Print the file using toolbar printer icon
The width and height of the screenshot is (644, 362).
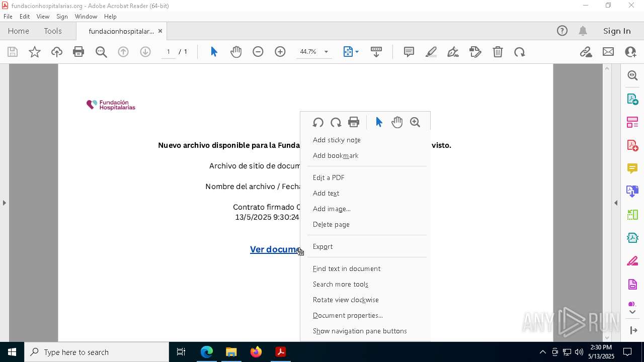pyautogui.click(x=78, y=52)
